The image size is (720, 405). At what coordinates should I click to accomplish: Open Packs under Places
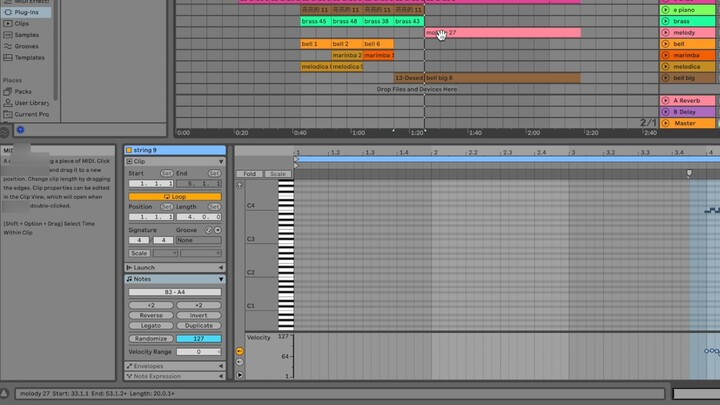point(22,91)
